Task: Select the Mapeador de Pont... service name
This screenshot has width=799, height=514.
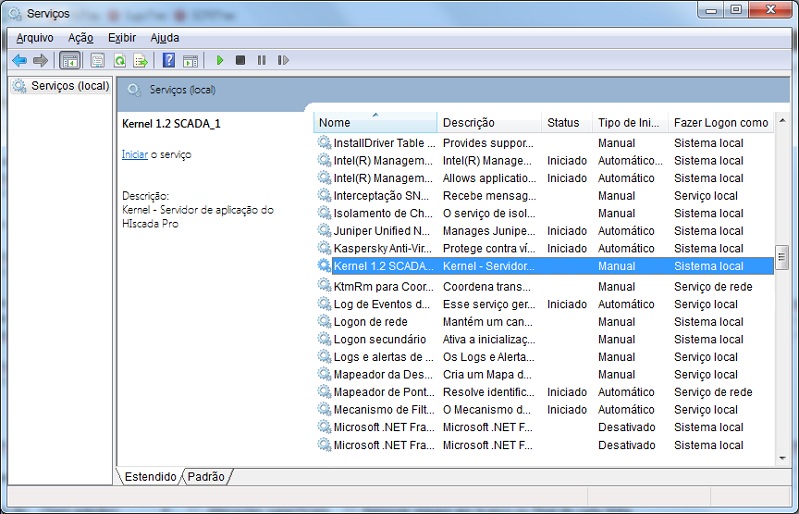Action: tap(384, 392)
